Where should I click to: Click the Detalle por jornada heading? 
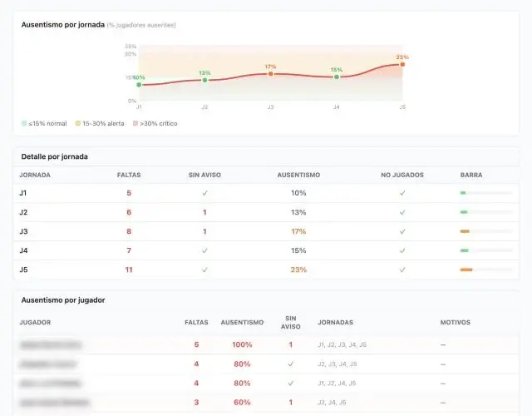55,156
